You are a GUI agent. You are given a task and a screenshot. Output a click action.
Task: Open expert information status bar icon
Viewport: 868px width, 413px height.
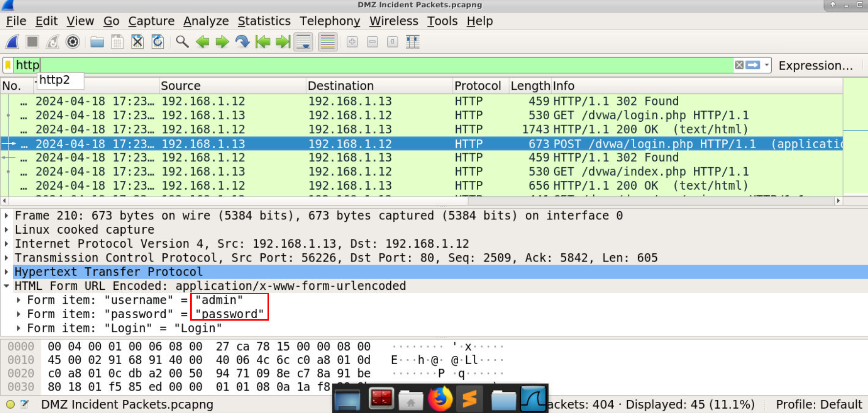10,404
